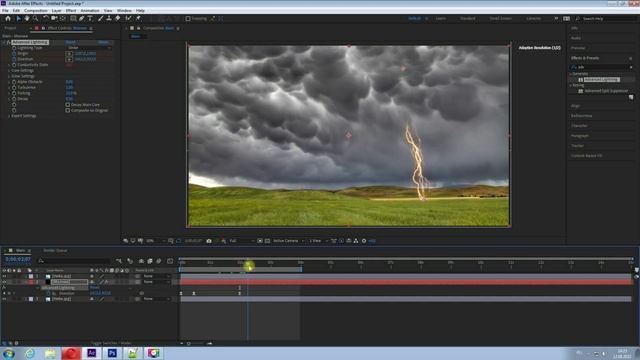Open the Character panel on the right
Viewport: 640px width, 360px height.
579,126
